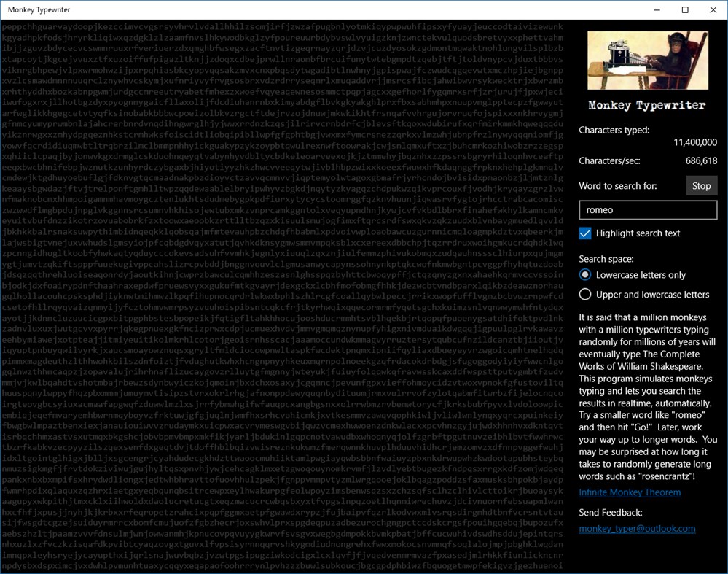Click the Monkey Typewriter title bar
This screenshot has height=574, width=728.
[291, 9]
